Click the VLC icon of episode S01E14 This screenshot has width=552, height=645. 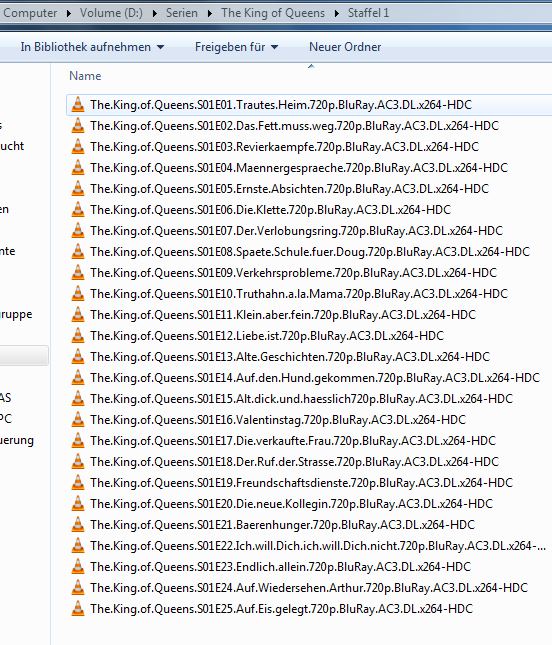[x=78, y=378]
